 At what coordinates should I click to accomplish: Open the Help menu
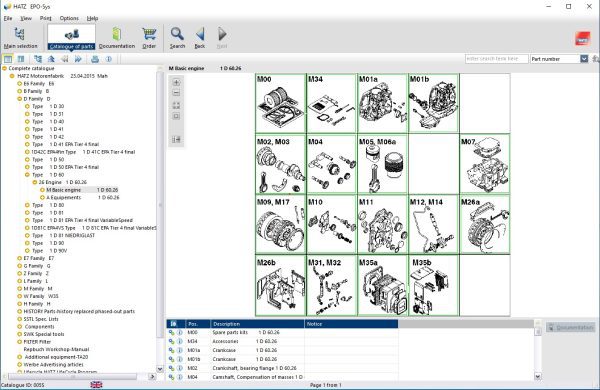point(92,18)
